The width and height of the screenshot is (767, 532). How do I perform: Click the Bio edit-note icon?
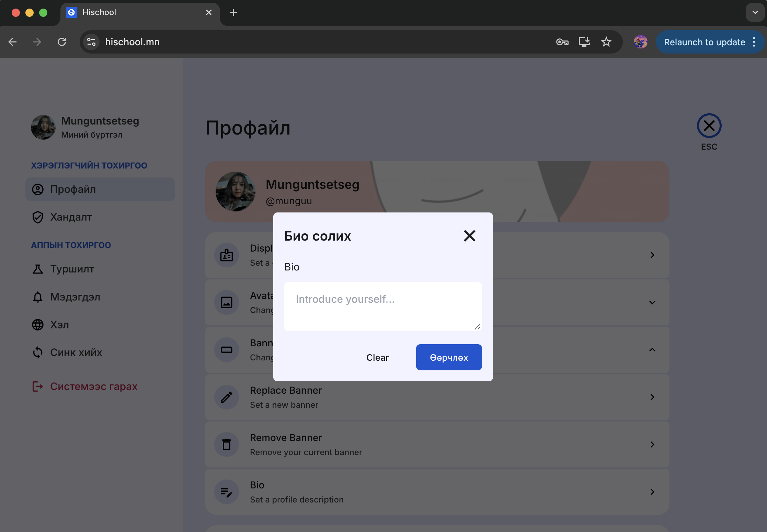(x=227, y=492)
